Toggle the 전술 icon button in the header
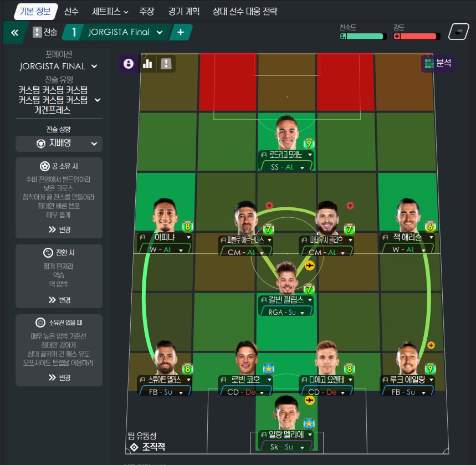The width and height of the screenshot is (476, 465). (37, 32)
